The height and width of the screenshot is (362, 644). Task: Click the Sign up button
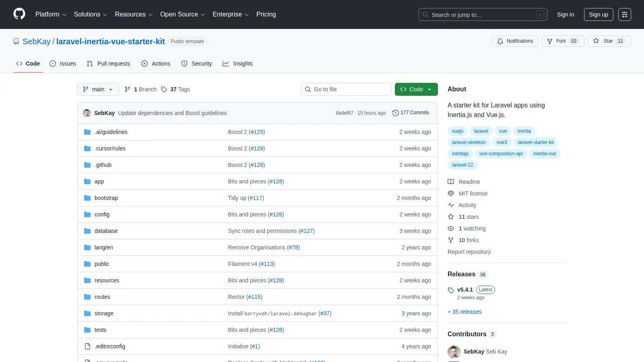(x=599, y=14)
